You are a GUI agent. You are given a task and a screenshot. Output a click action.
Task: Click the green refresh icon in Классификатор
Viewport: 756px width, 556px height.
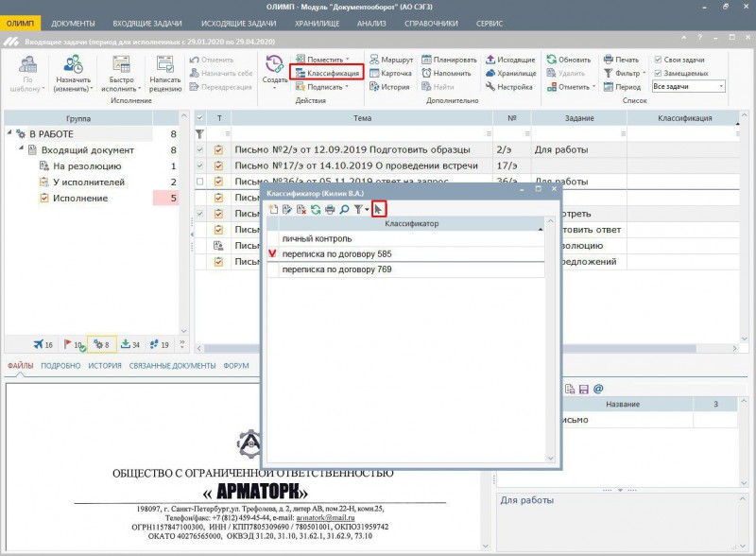tap(316, 210)
